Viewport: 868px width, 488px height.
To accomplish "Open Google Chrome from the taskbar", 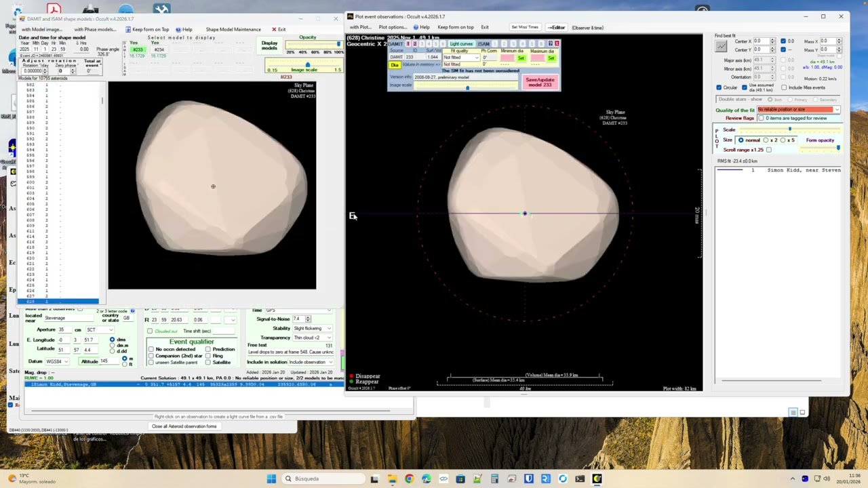I will click(x=409, y=479).
